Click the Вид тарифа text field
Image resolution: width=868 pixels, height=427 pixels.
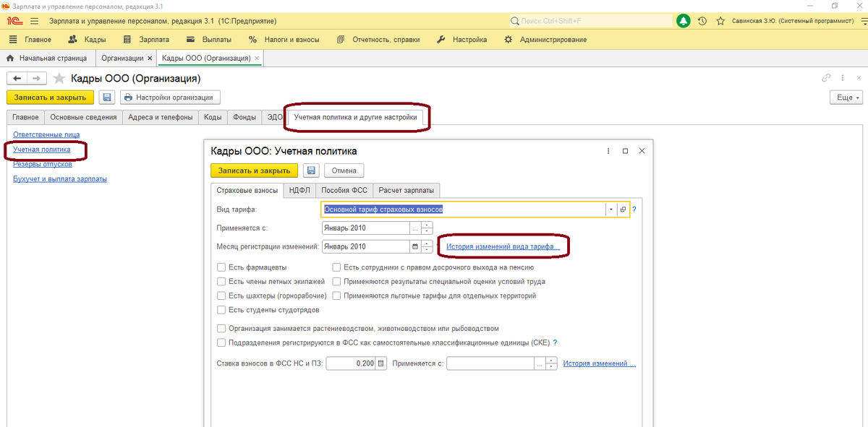click(x=464, y=210)
